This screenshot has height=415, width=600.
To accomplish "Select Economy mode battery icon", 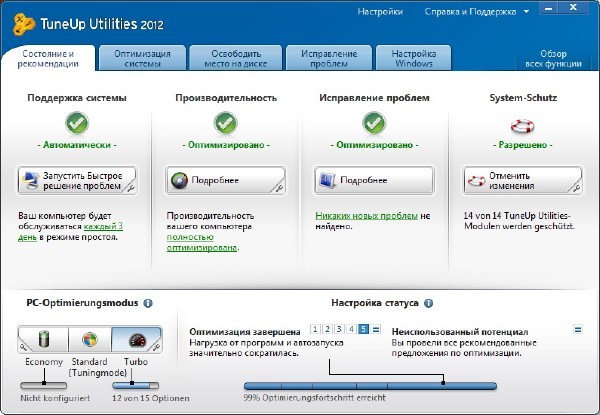I will [x=44, y=339].
